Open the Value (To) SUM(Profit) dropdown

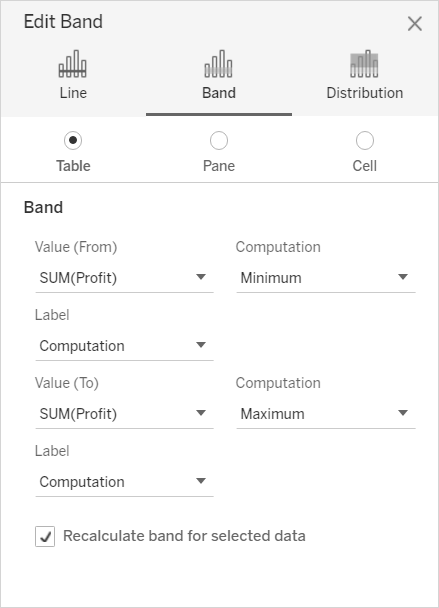124,414
